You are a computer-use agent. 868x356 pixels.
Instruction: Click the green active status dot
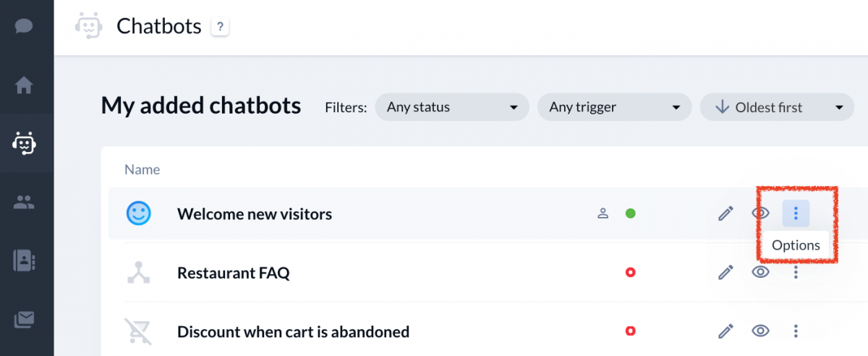(630, 213)
